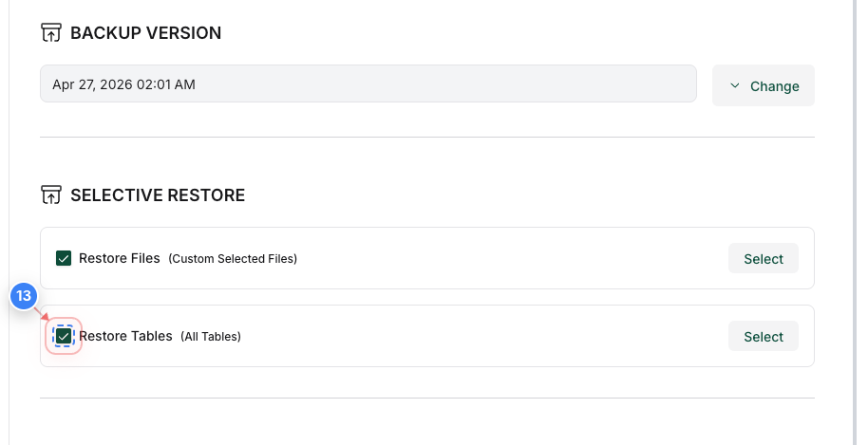Click the Restore Tables label text
868x445 pixels.
pos(125,336)
